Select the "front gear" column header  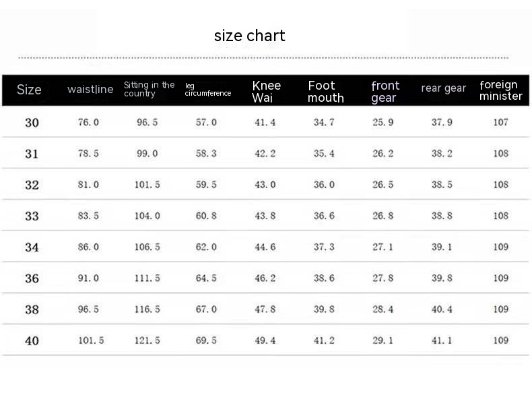pos(385,92)
